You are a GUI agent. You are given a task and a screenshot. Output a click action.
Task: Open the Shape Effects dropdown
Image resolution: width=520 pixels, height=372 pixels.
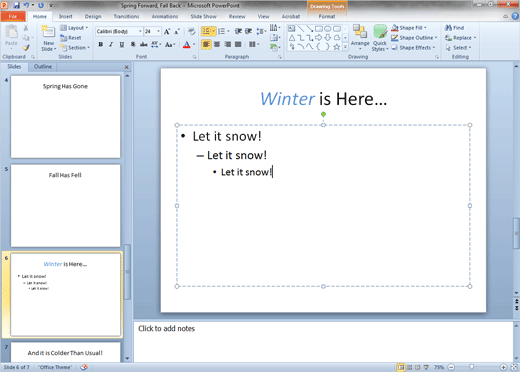click(413, 48)
